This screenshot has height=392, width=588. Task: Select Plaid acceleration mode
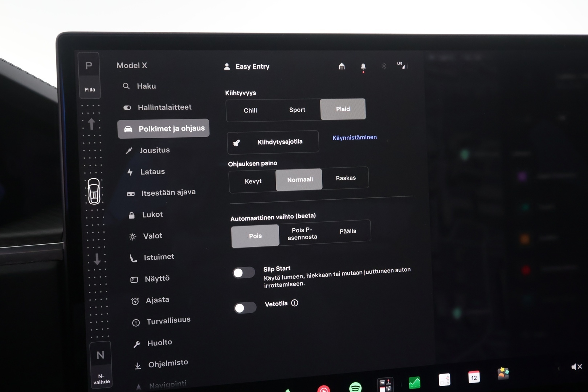[343, 109]
